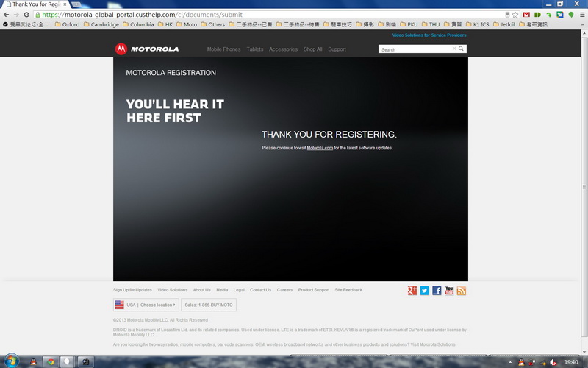Open the Others bookmarks folder
Image resolution: width=588 pixels, height=368 pixels.
coord(212,24)
